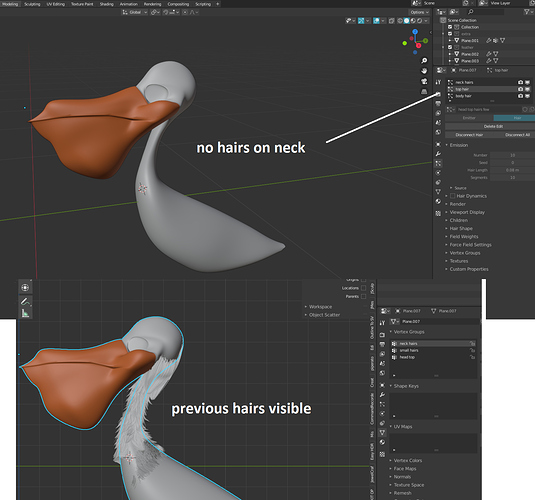Toggle the Collection checkbox in the outliner
Screen dimensions: 535x500
(450, 27)
